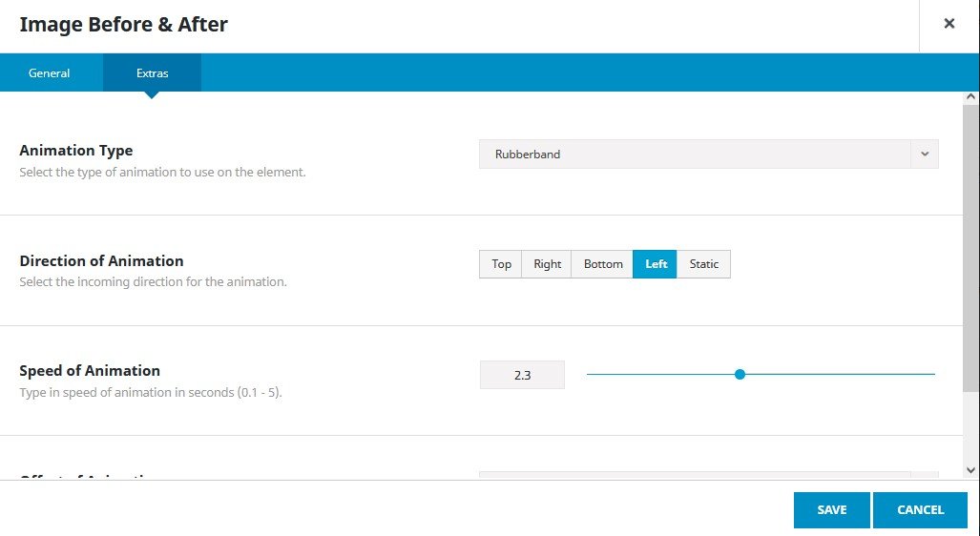Choose Right as animation direction

547,264
